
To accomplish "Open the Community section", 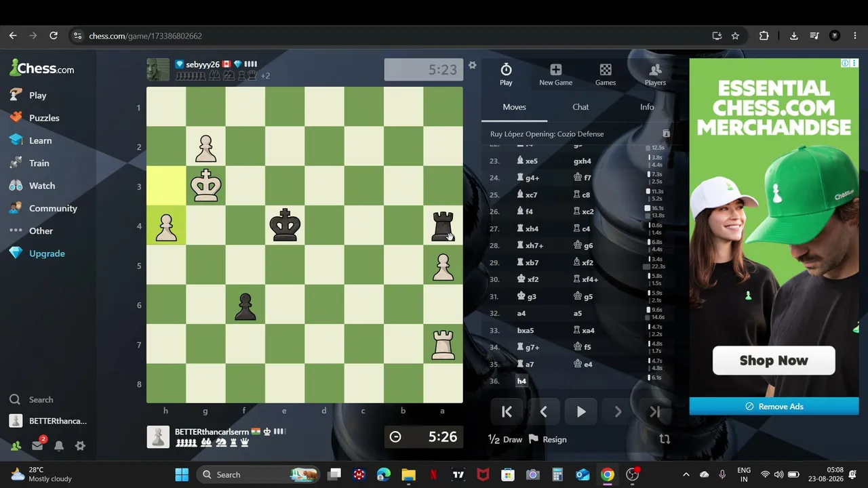I will [x=43, y=208].
